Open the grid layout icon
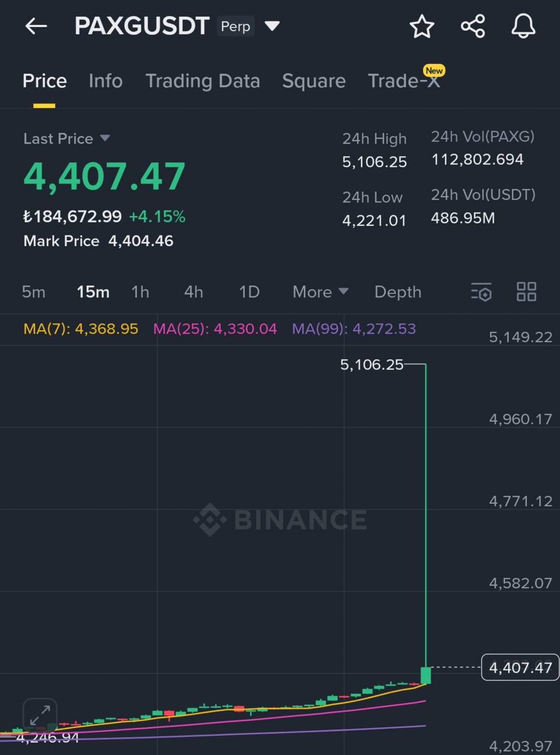Viewport: 560px width, 755px height. tap(526, 292)
